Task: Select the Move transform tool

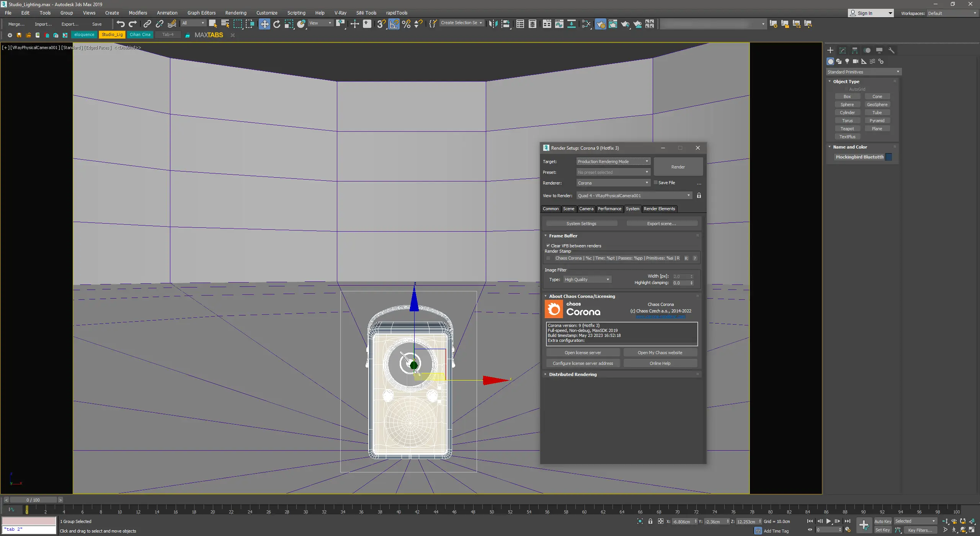Action: click(264, 24)
